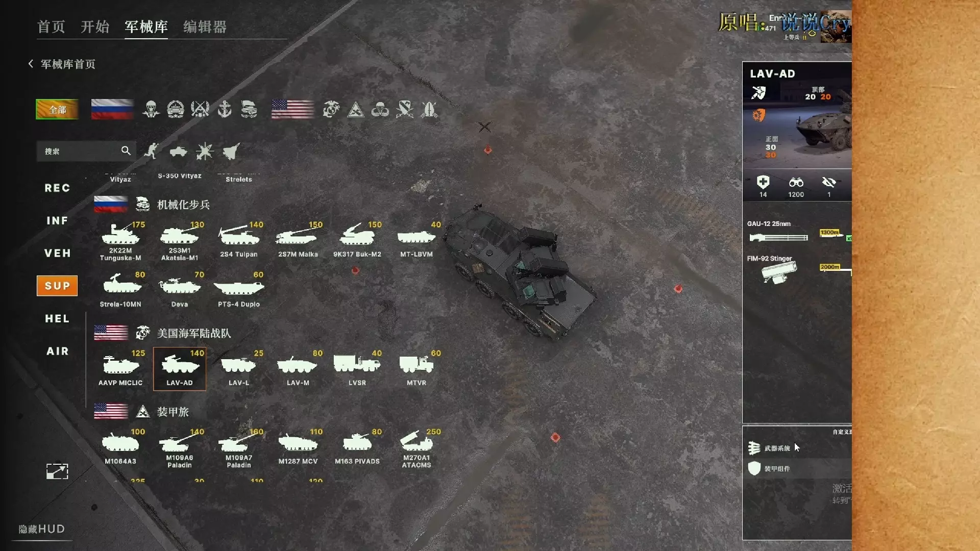980x551 pixels.
Task: Click the expand view arrow icon
Action: click(x=57, y=471)
